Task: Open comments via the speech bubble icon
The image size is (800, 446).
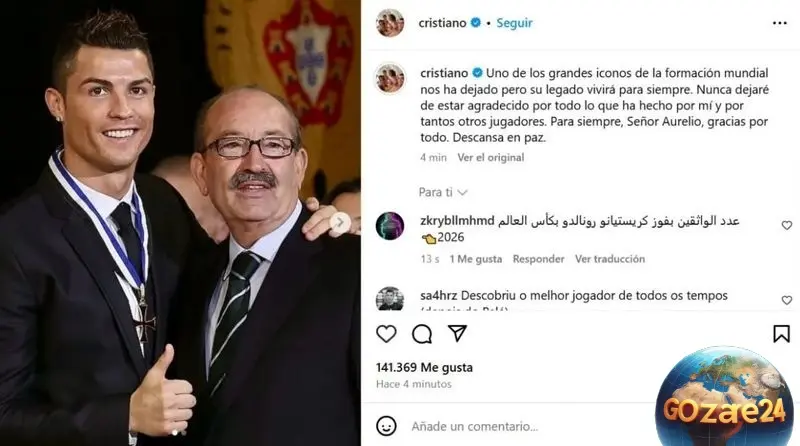Action: 422,334
